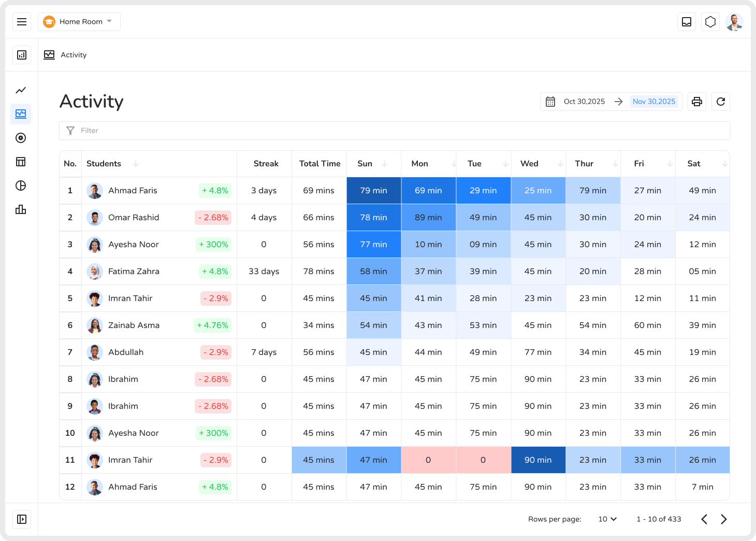The image size is (756, 541).
Task: Sort the Sun column
Action: 384,164
